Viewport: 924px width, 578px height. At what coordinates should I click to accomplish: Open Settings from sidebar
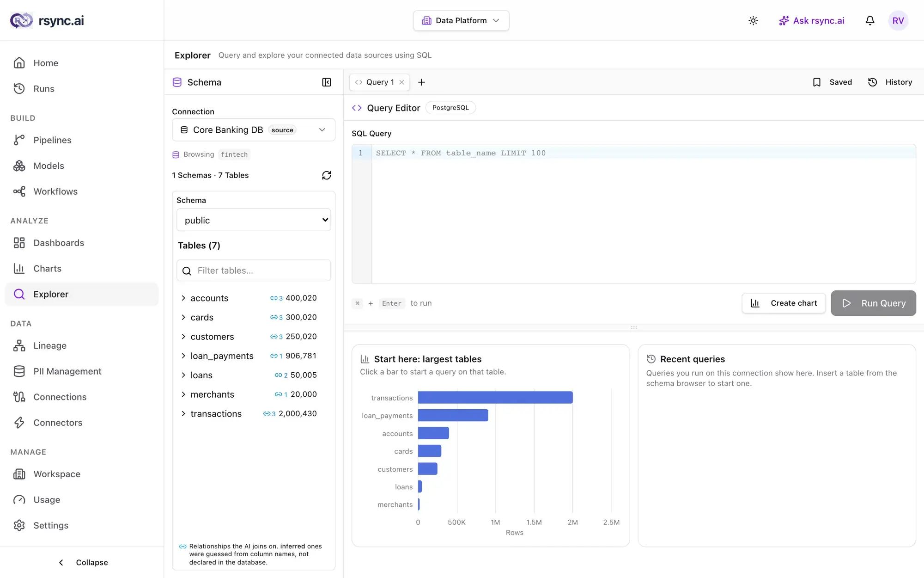(x=82, y=525)
